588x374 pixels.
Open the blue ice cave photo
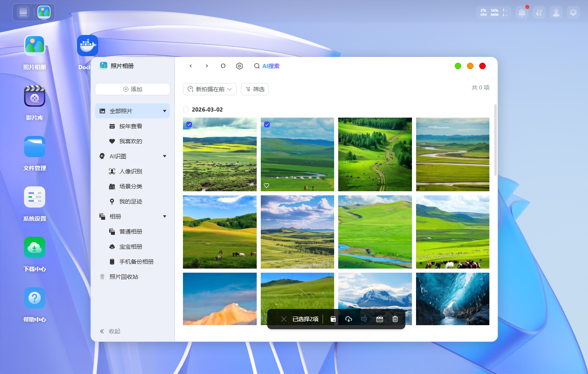(453, 299)
